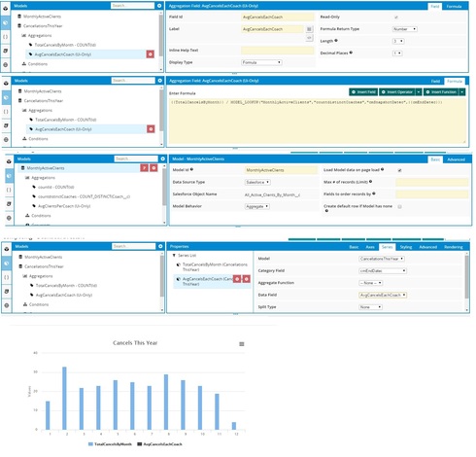This screenshot has height=457, width=476.
Task: Open the field picker icon beside Label
Action: tap(309, 29)
